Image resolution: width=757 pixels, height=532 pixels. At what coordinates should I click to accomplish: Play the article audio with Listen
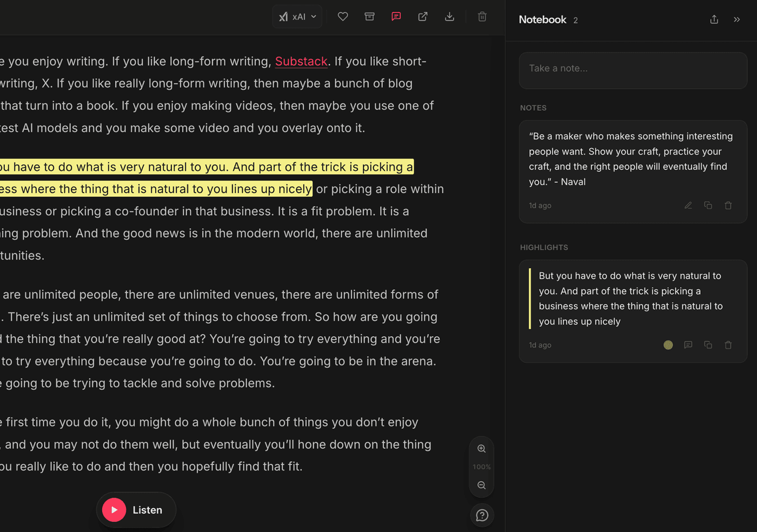tap(136, 510)
